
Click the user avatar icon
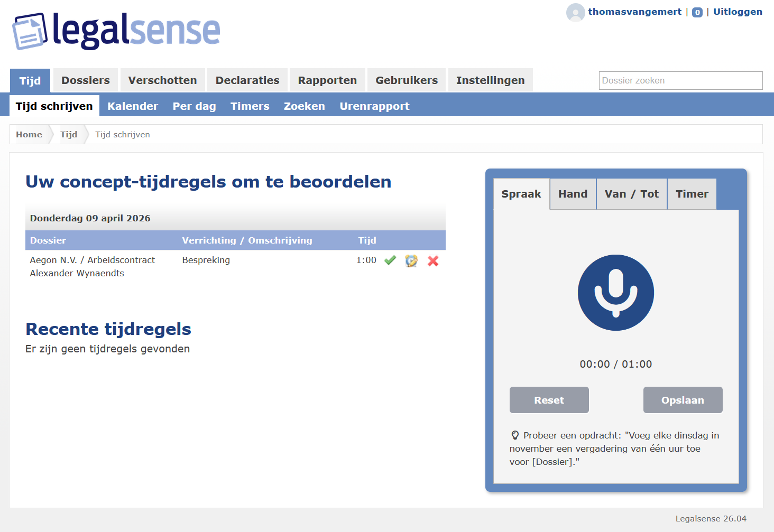point(575,12)
